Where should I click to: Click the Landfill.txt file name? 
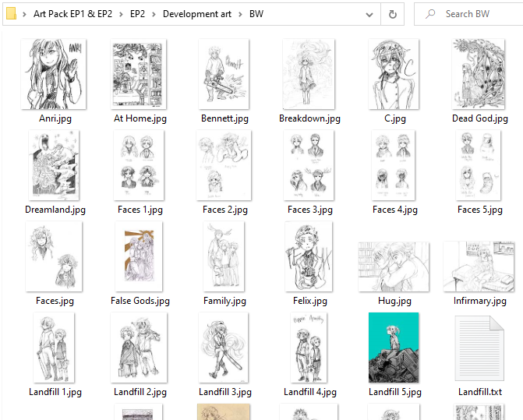click(480, 392)
